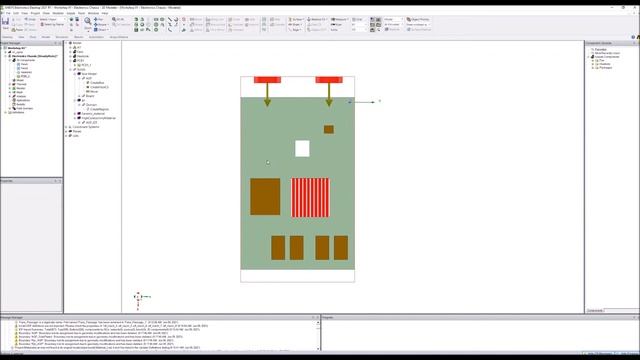Open the Edit menu

click(x=16, y=13)
